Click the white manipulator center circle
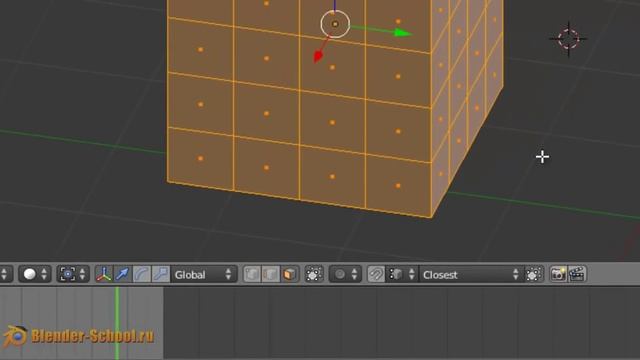This screenshot has height=360, width=640. click(x=335, y=24)
